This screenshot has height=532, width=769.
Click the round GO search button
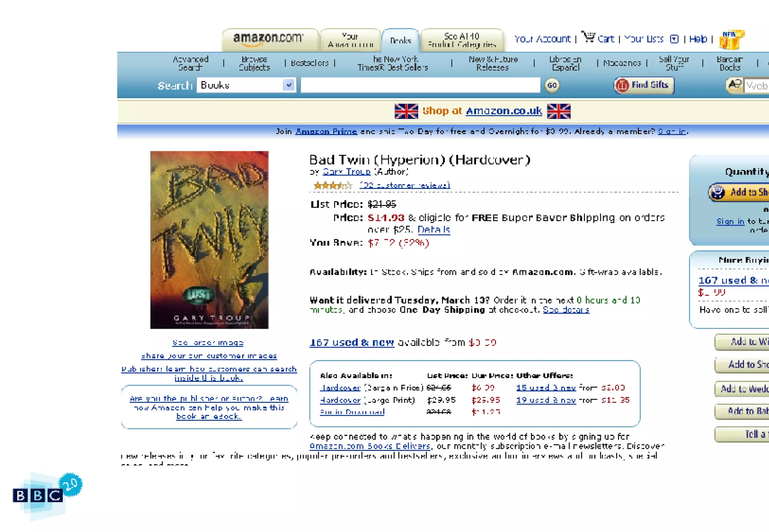click(x=552, y=85)
